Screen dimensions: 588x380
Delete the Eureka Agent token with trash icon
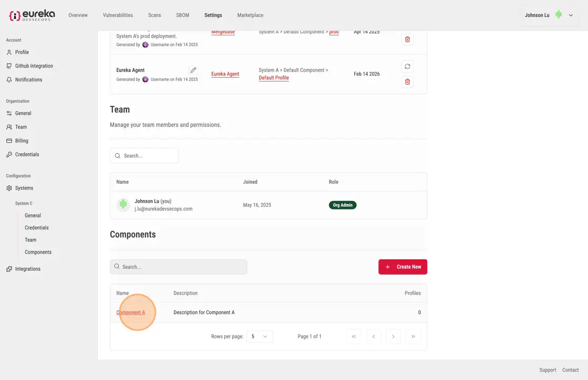click(407, 82)
